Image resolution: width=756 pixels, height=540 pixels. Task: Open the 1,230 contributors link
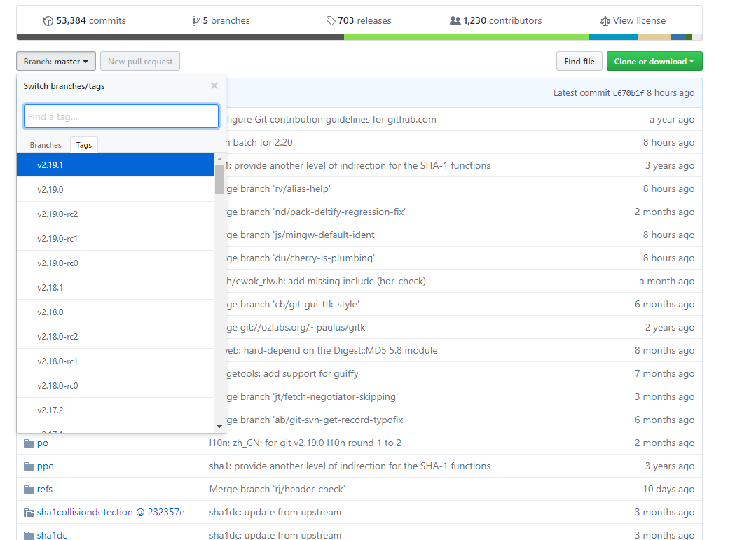click(x=495, y=21)
